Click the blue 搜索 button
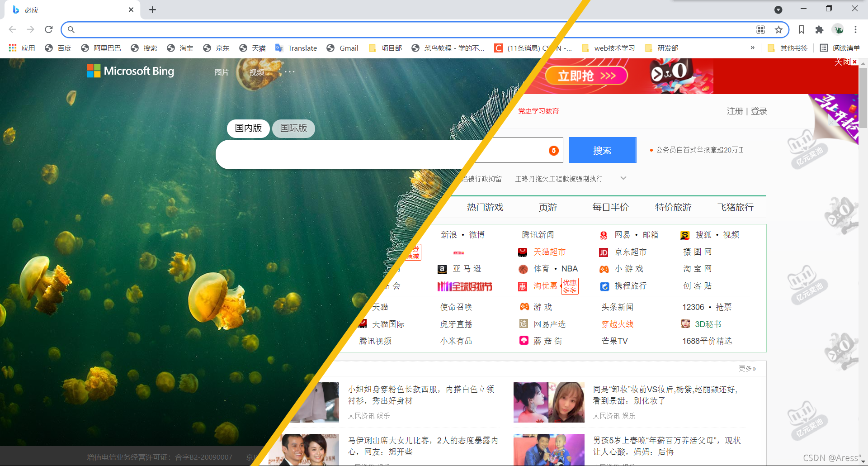868x466 pixels. pyautogui.click(x=602, y=150)
